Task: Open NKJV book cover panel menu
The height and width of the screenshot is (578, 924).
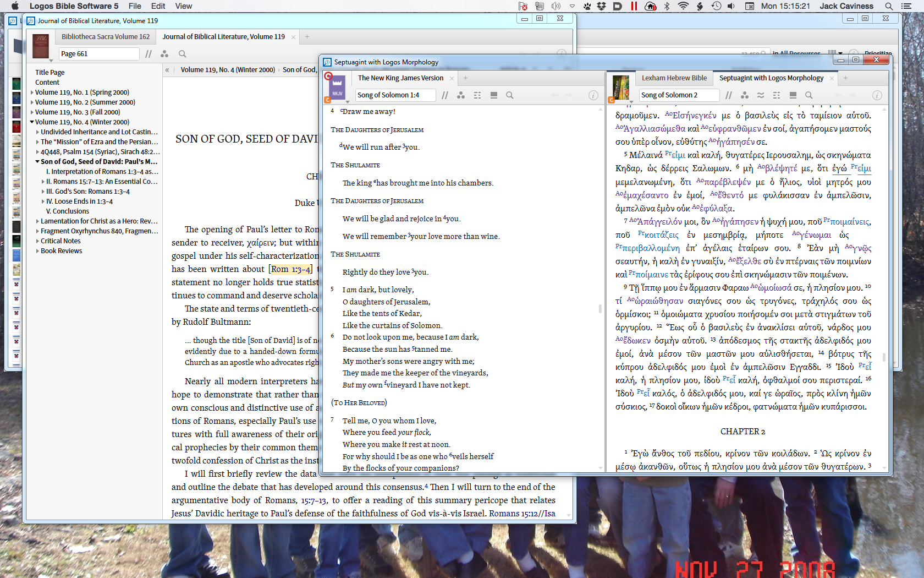Action: 337,89
